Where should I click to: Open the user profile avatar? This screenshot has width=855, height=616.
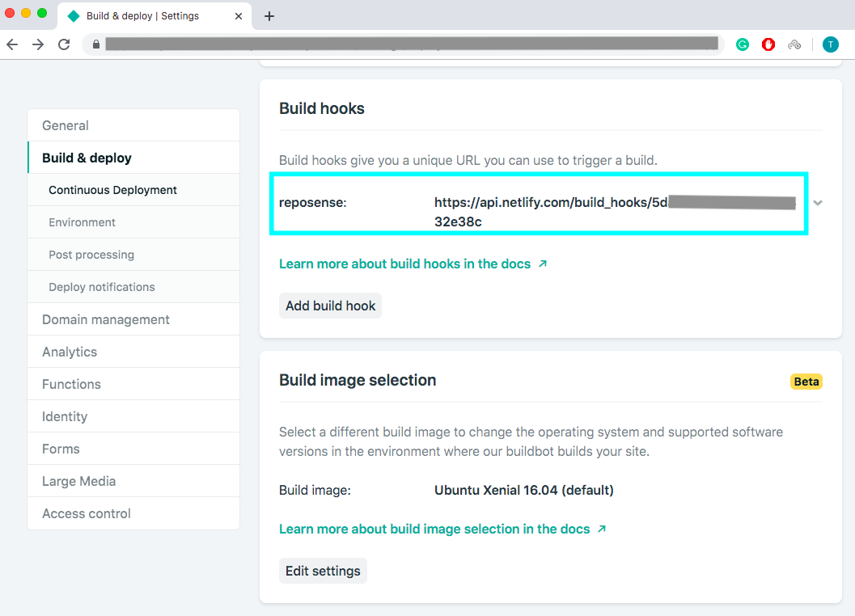click(x=830, y=44)
